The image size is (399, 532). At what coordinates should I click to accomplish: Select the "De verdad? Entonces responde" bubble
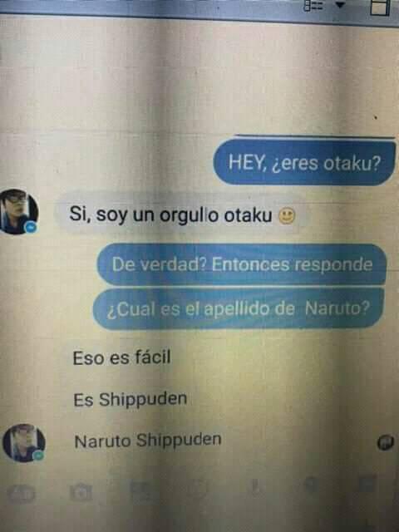tap(242, 264)
